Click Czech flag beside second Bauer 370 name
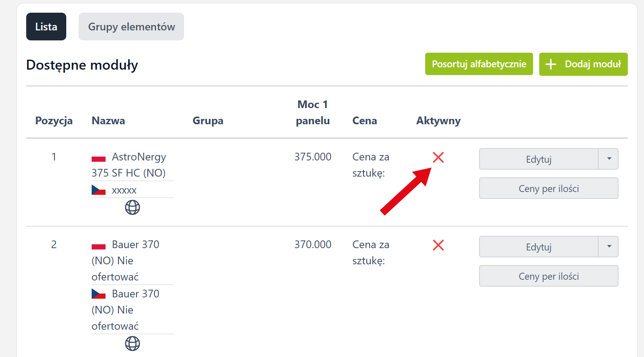This screenshot has height=357, width=644. pos(99,294)
